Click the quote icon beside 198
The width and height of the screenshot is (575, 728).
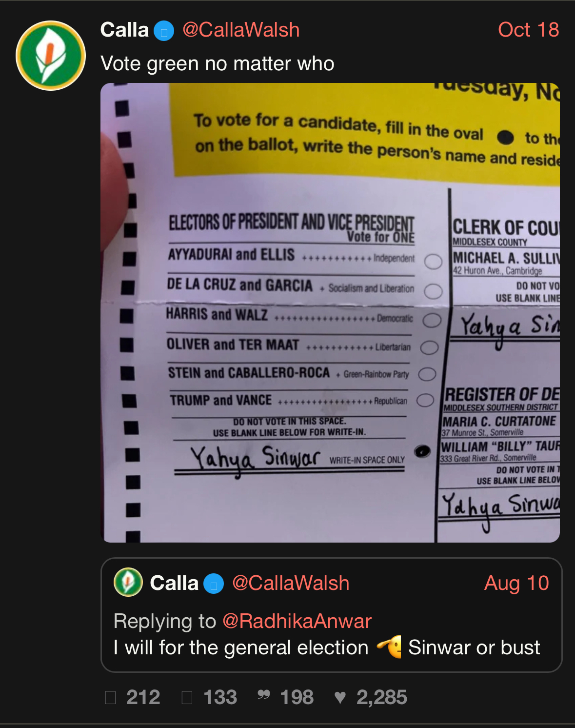264,695
